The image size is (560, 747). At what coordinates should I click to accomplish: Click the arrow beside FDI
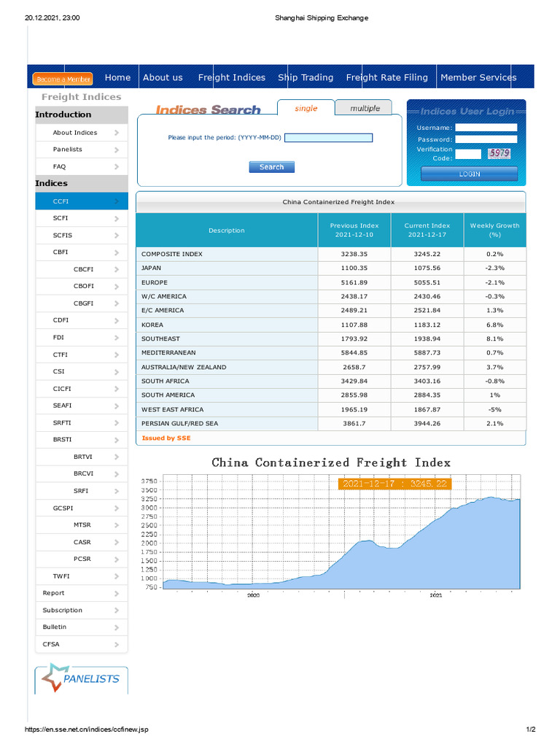(117, 338)
